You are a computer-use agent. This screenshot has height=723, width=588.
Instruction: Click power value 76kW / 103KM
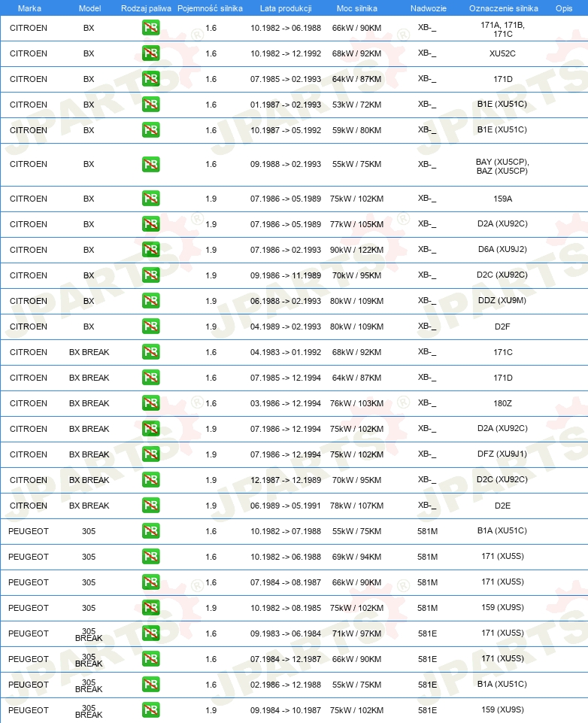(x=356, y=403)
